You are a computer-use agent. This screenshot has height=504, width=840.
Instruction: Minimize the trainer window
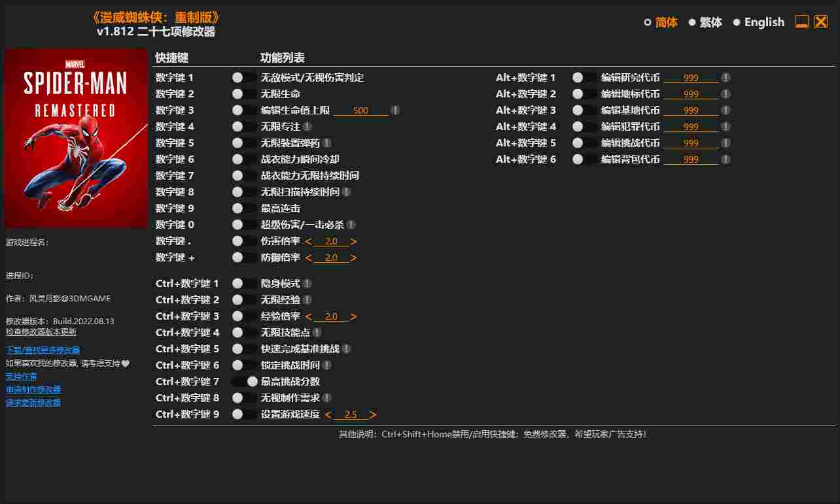click(802, 22)
